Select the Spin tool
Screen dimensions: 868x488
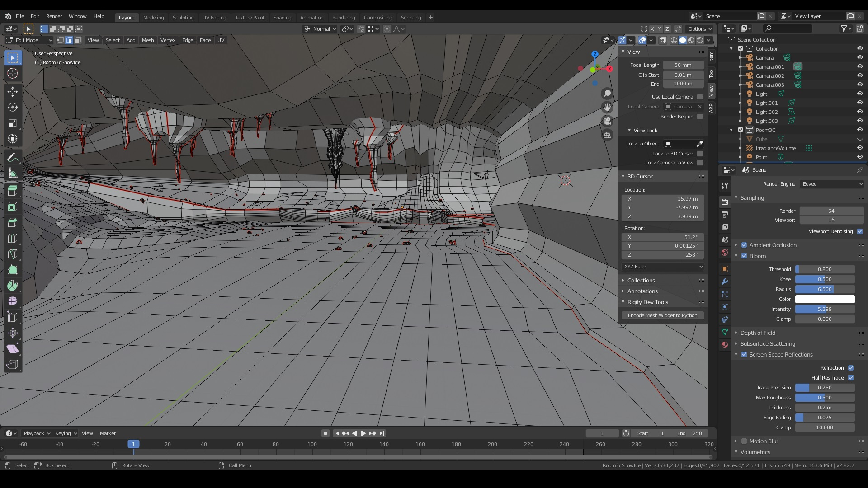pyautogui.click(x=13, y=286)
